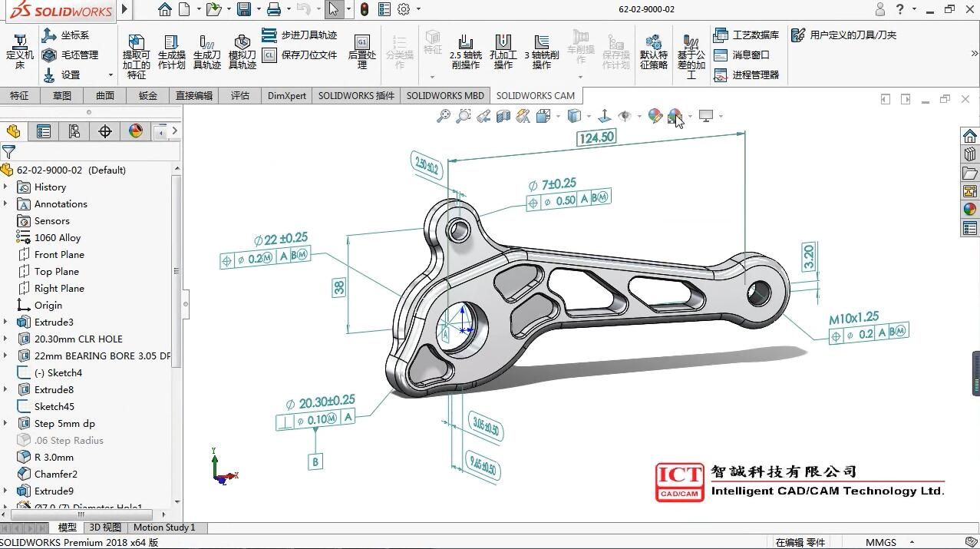Viewport: 980px width, 549px height.
Task: Open the 3D 视图 bottom tab
Action: click(x=105, y=528)
